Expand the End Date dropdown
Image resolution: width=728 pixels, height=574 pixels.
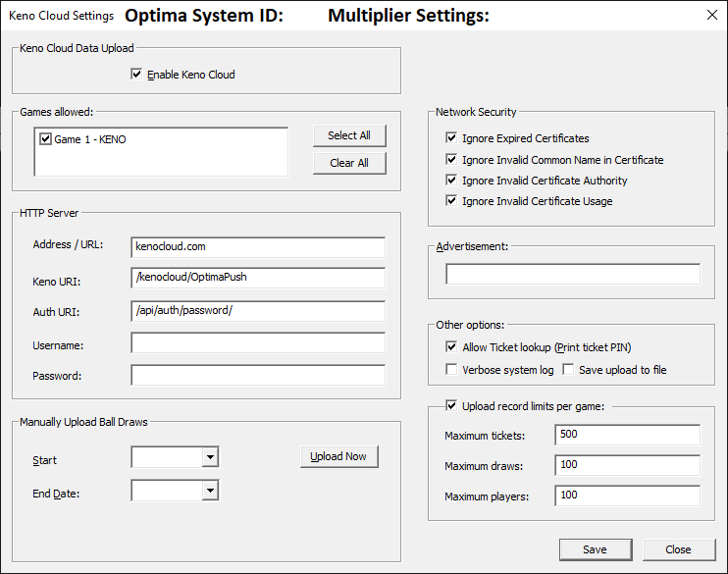pyautogui.click(x=209, y=491)
